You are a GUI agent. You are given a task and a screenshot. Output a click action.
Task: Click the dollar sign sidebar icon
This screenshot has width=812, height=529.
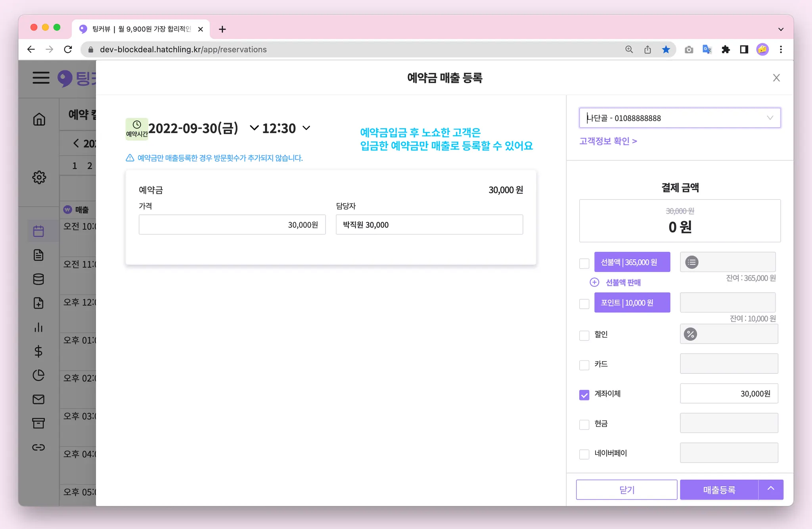pos(38,351)
